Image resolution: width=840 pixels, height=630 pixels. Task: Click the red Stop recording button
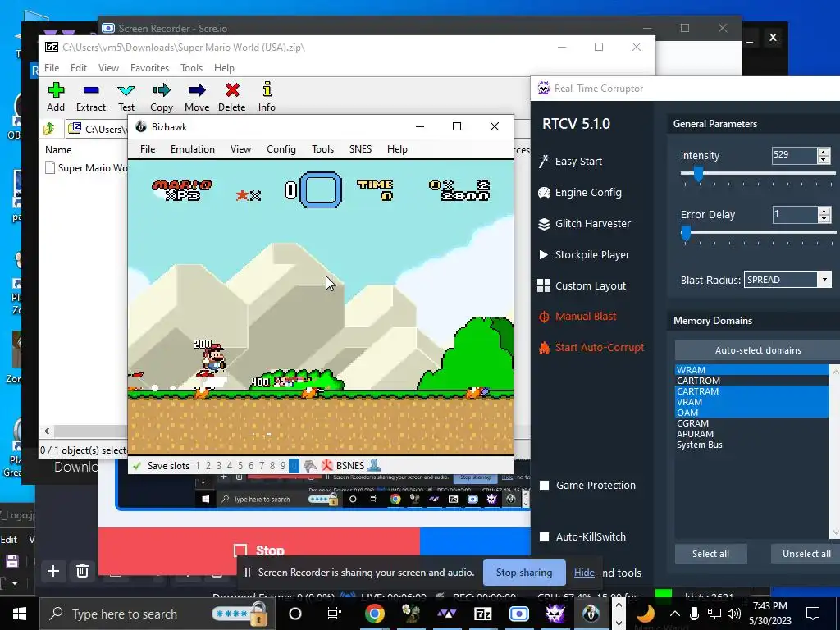(259, 550)
